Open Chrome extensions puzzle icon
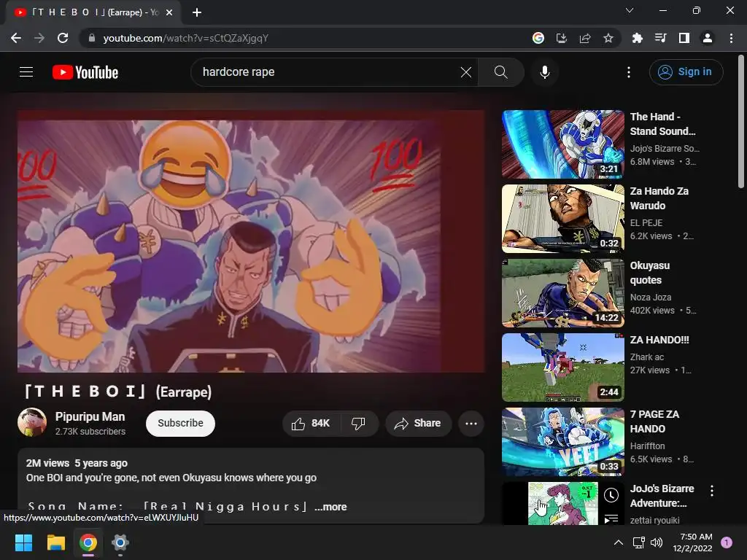 tap(638, 38)
